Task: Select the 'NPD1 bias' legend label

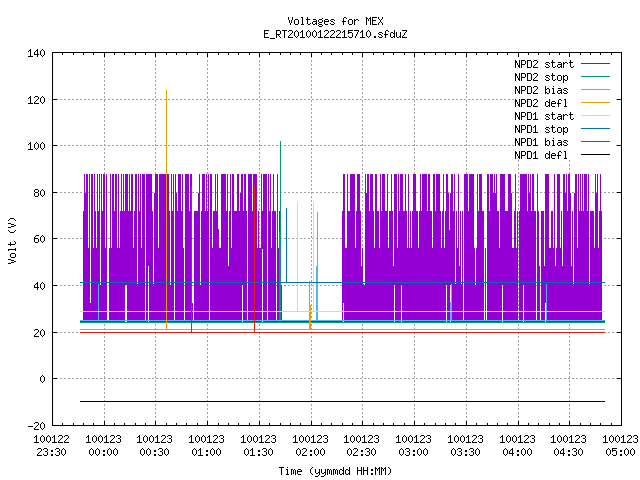Action: click(x=541, y=142)
